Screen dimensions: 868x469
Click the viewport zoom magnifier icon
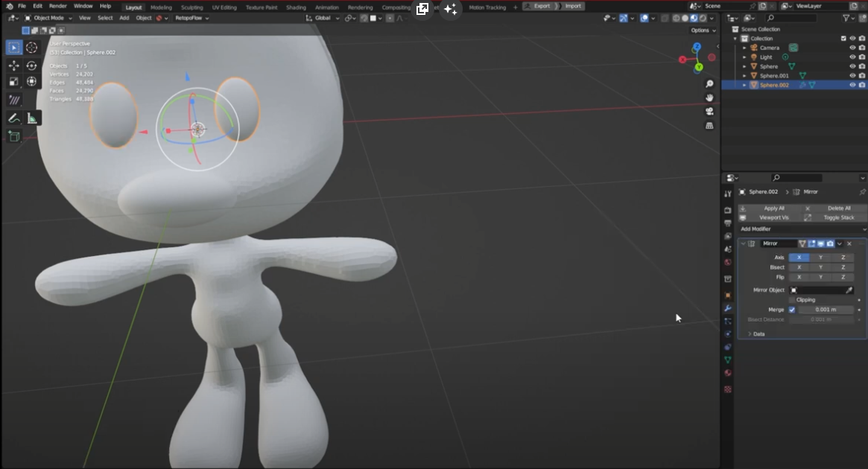pyautogui.click(x=709, y=84)
